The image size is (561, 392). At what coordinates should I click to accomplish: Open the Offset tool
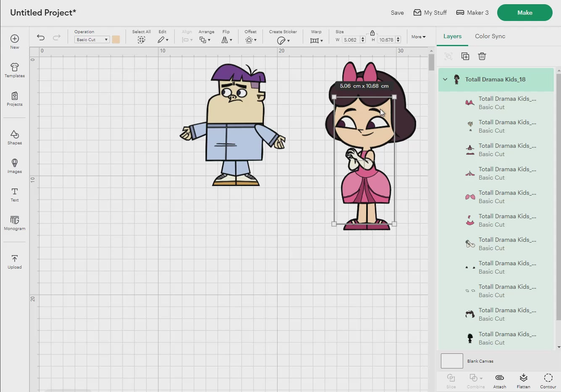point(251,40)
